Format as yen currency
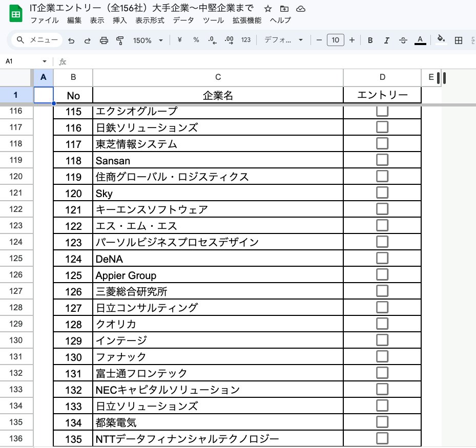The width and height of the screenshot is (476, 448). pyautogui.click(x=180, y=40)
